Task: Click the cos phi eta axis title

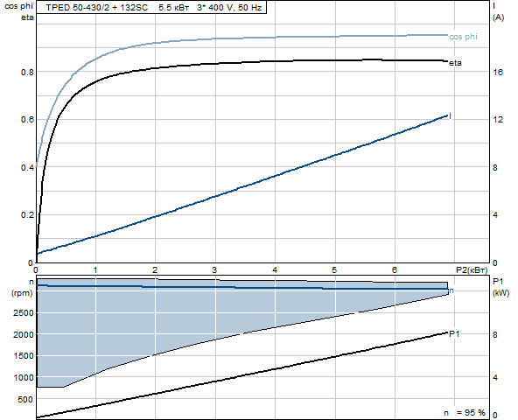Action: [19, 12]
